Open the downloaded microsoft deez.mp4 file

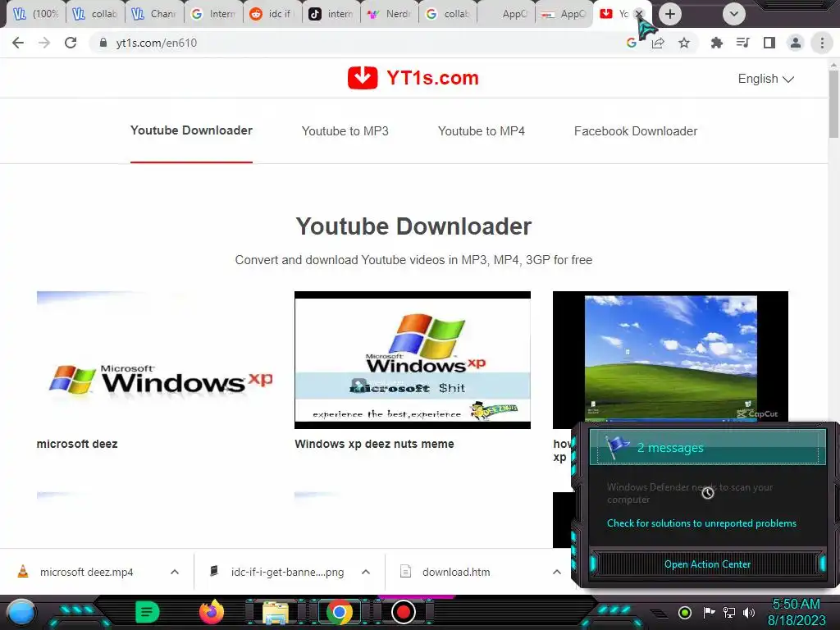85,572
